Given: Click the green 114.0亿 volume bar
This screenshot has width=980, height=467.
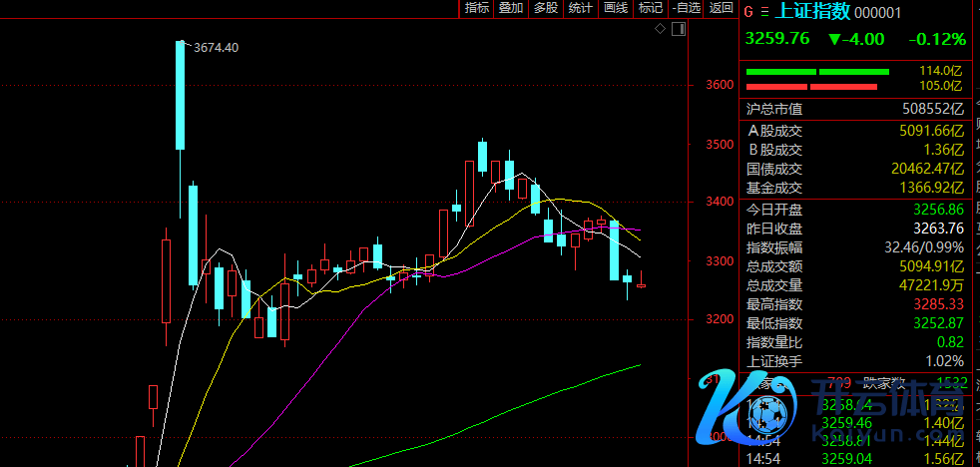Looking at the screenshot, I should point(818,72).
